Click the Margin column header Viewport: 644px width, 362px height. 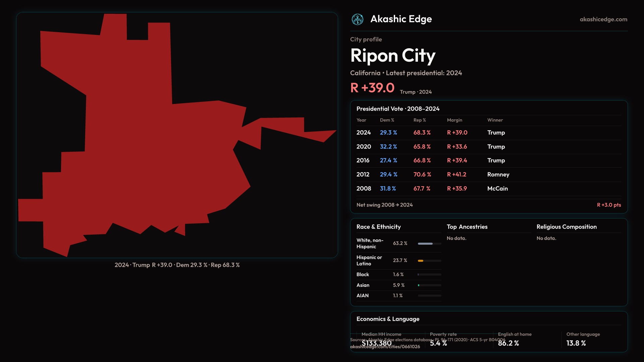click(454, 120)
